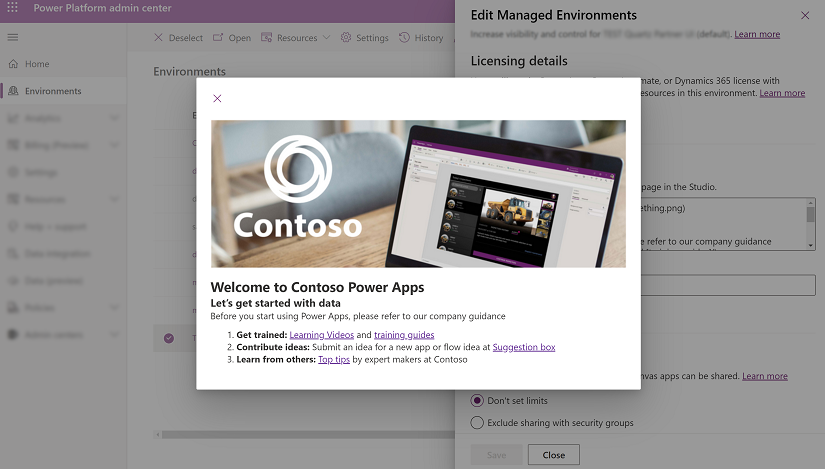This screenshot has height=469, width=825.
Task: Follow the Suggestion box link
Action: (524, 347)
